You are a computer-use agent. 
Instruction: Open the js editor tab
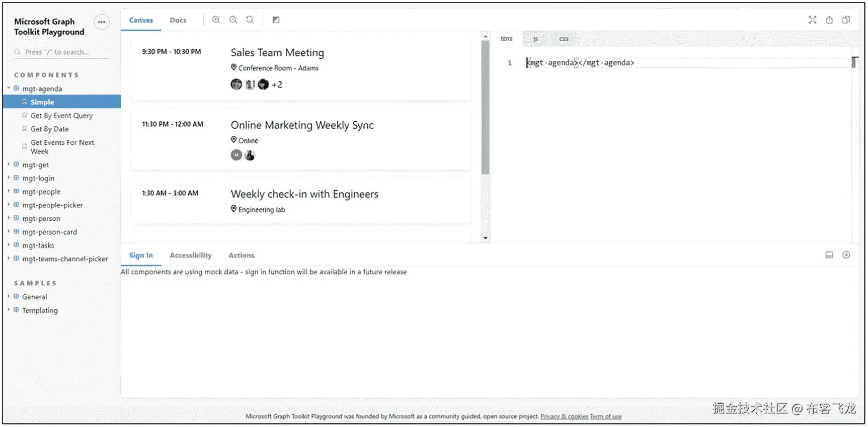click(535, 39)
